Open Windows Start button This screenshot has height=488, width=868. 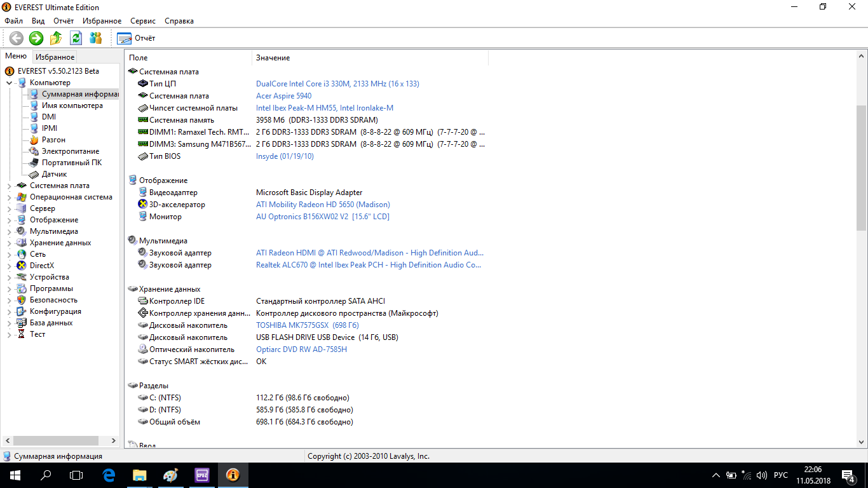point(15,475)
